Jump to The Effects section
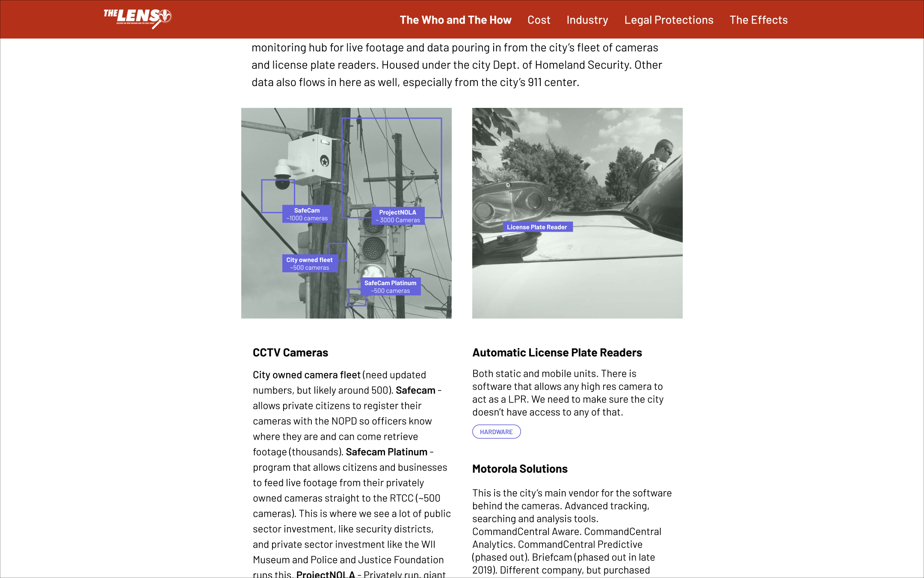Screen dimensions: 924x578 coord(758,20)
